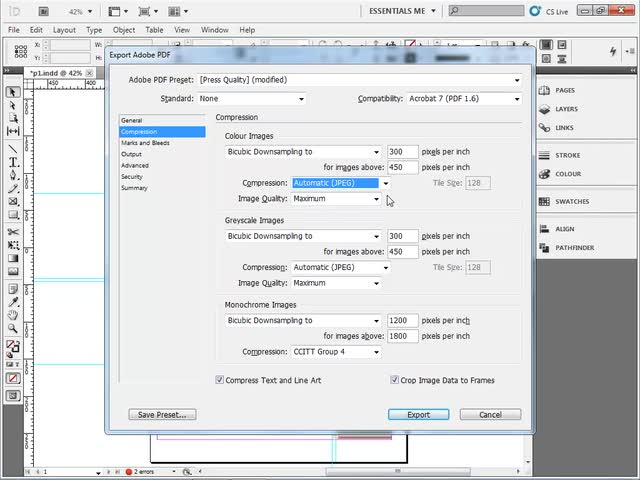Viewport: 640px width, 480px height.
Task: Select the Gradient Swatch tool
Action: tap(13, 258)
